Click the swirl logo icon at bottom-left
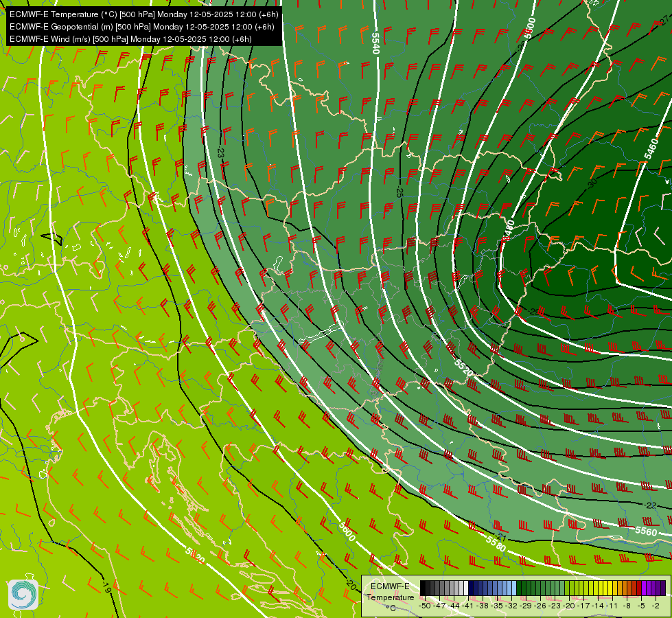This screenshot has width=672, height=618. 23,595
